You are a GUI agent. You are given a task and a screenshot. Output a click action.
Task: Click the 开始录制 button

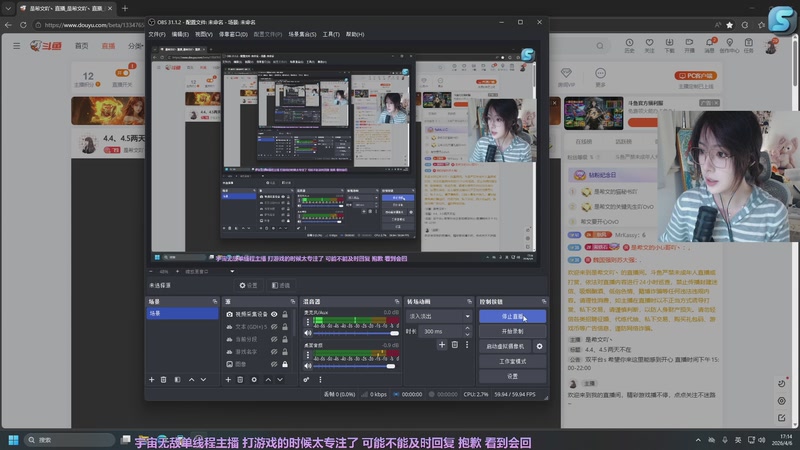tap(512, 331)
